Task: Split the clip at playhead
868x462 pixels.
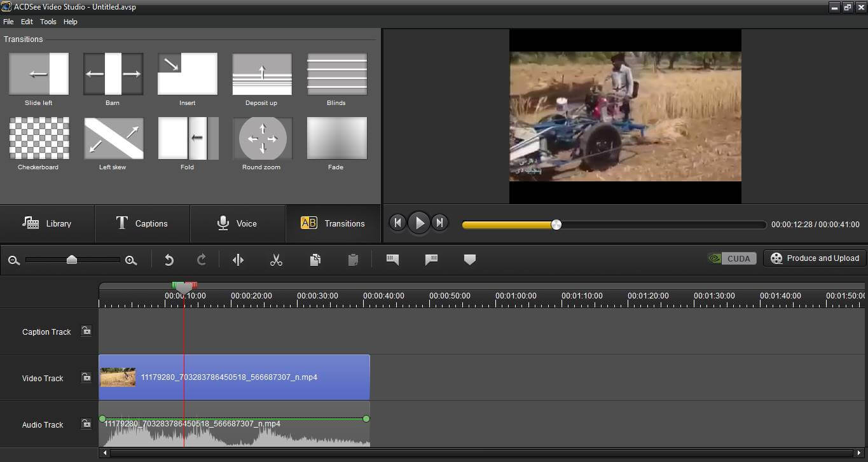Action: (x=238, y=260)
